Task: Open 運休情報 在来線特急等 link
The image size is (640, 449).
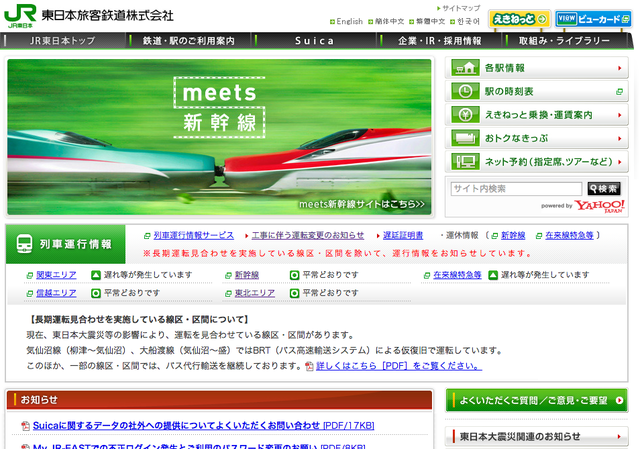Action: (x=569, y=236)
